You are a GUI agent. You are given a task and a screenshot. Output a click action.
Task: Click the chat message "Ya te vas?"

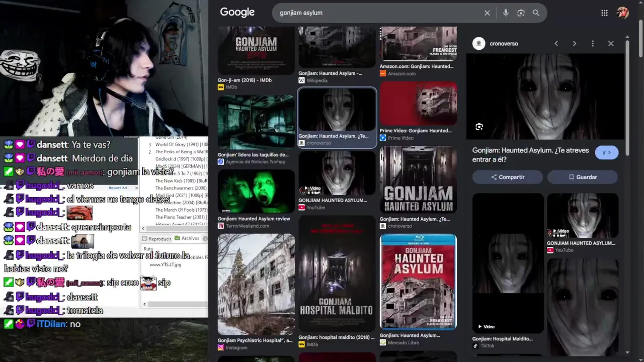coord(91,145)
